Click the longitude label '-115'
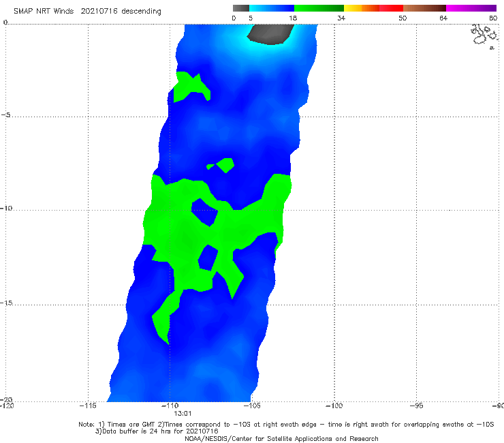 [88, 406]
